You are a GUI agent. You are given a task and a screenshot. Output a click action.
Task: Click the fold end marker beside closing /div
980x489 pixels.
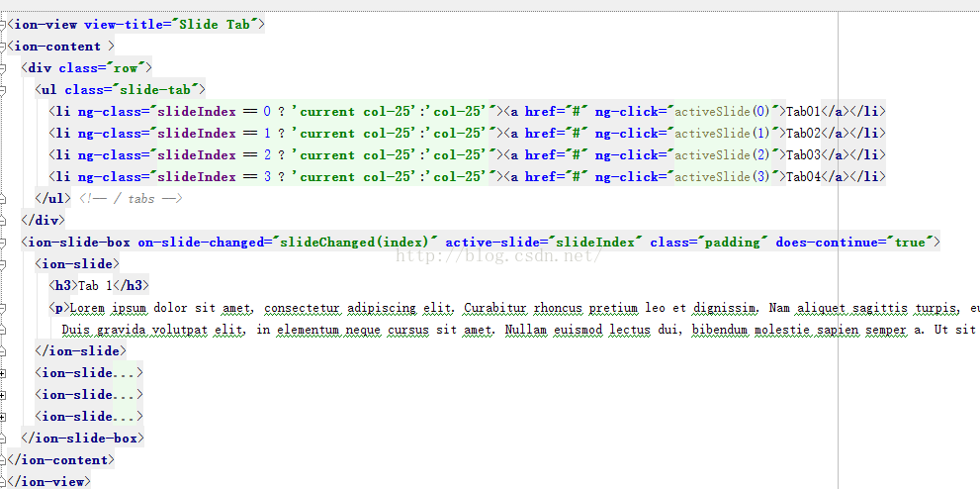pos(3,220)
